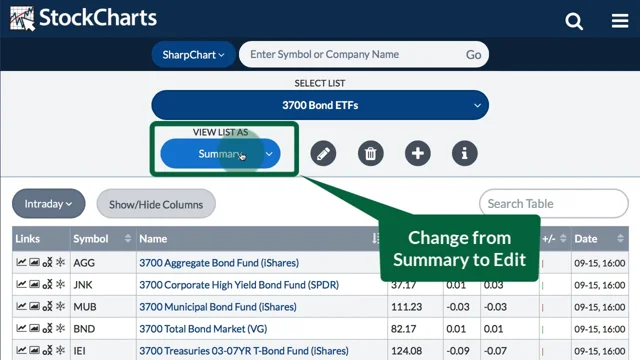Open the SharpChart line icon for MUB
Image resolution: width=640 pixels, height=360 pixels.
point(21,306)
